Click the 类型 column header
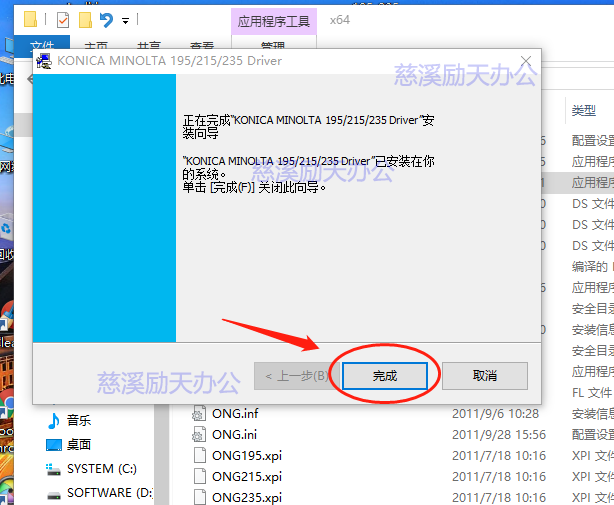 click(x=584, y=110)
